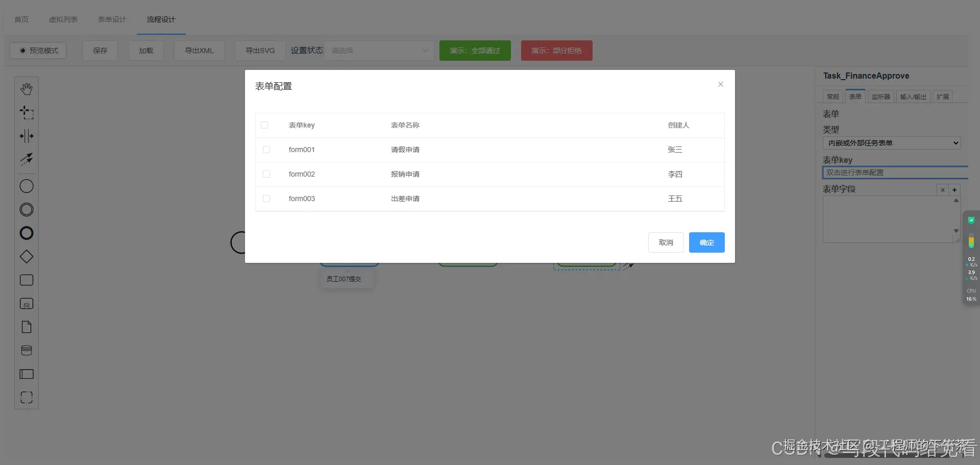The image size is (980, 465).
Task: Activate the lasso selection tool
Action: [26, 112]
